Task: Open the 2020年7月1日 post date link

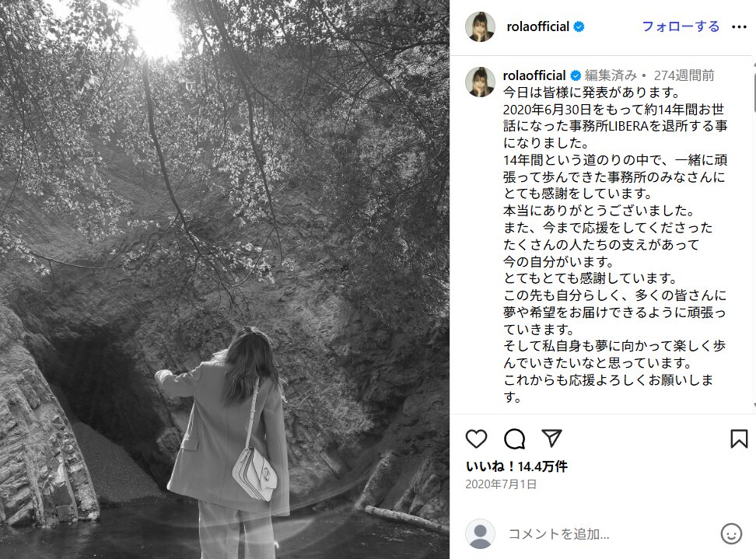Action: point(501,484)
